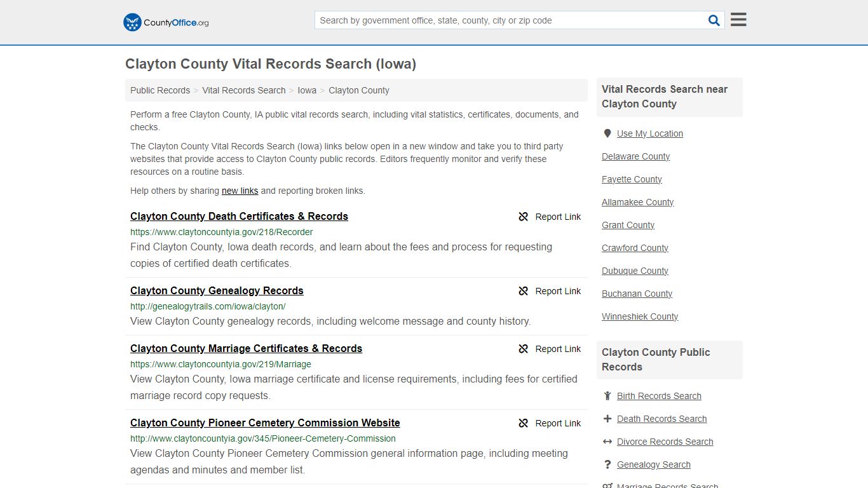Open Clayton County Death Certificates & Records
The image size is (868, 488).
[239, 216]
